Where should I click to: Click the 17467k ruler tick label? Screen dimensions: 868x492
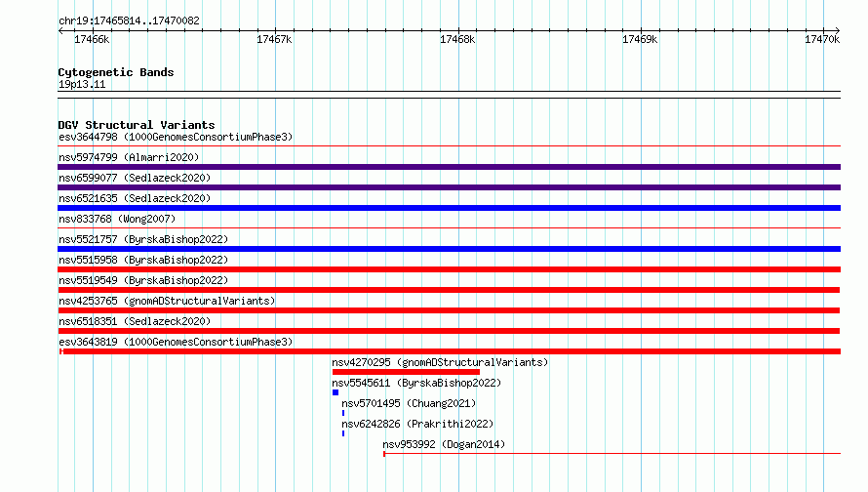tap(274, 39)
